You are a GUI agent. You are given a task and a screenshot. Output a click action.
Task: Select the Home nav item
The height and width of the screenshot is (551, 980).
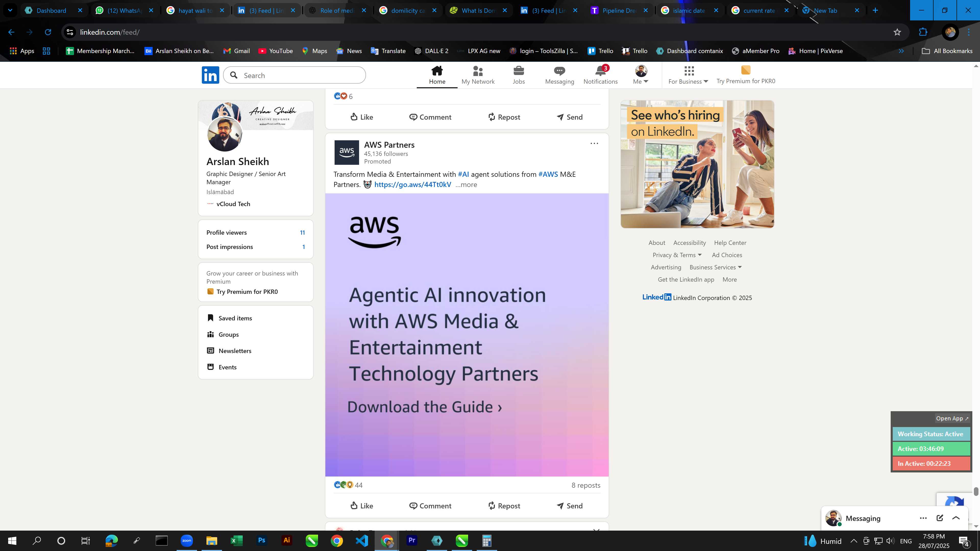tap(437, 75)
